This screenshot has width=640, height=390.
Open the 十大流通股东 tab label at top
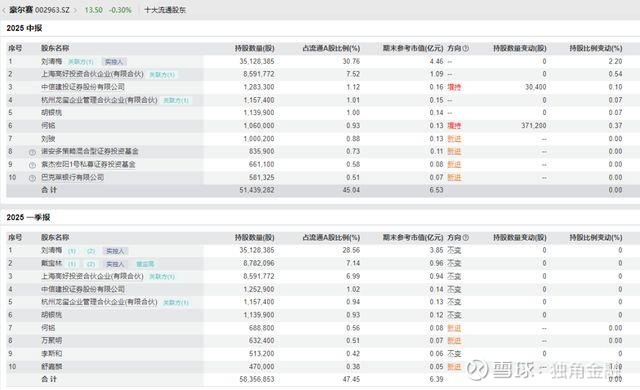(x=165, y=10)
